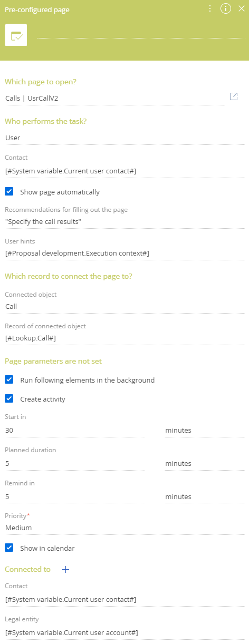Image resolution: width=249 pixels, height=644 pixels.
Task: Select the Planned duration unit dropdown
Action: click(x=205, y=464)
